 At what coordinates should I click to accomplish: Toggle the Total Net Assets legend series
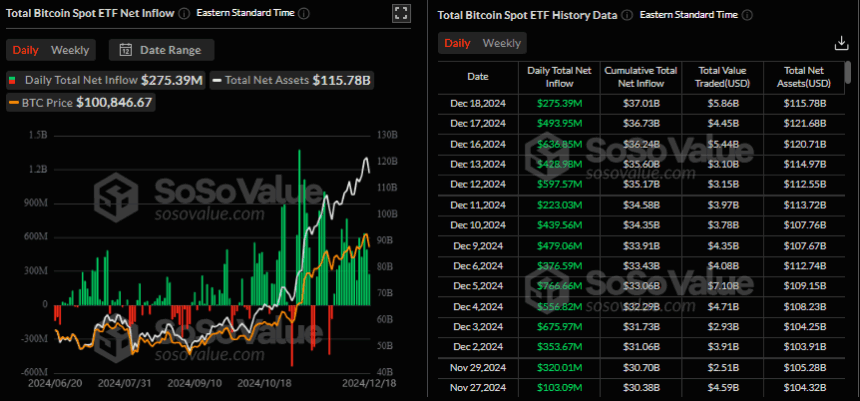tap(292, 81)
